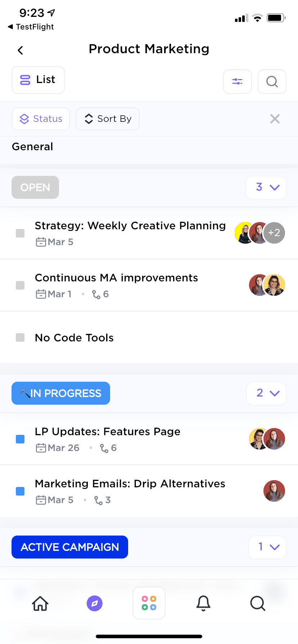298x644 pixels.
Task: Open notifications bell icon
Action: pos(203,603)
